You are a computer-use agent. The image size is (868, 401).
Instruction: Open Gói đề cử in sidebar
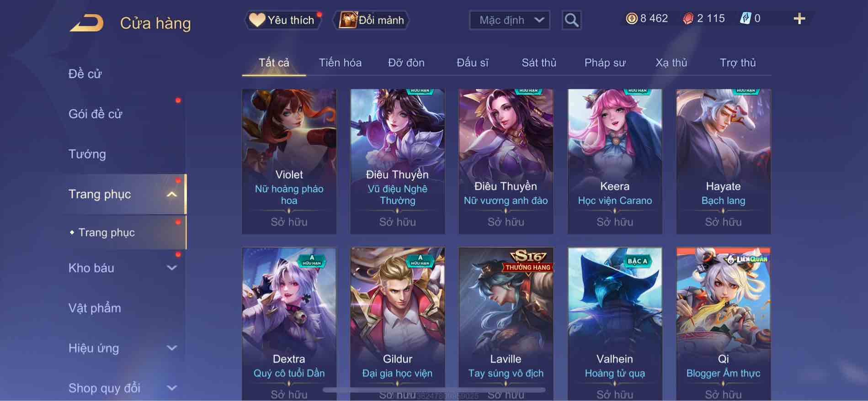[96, 114]
